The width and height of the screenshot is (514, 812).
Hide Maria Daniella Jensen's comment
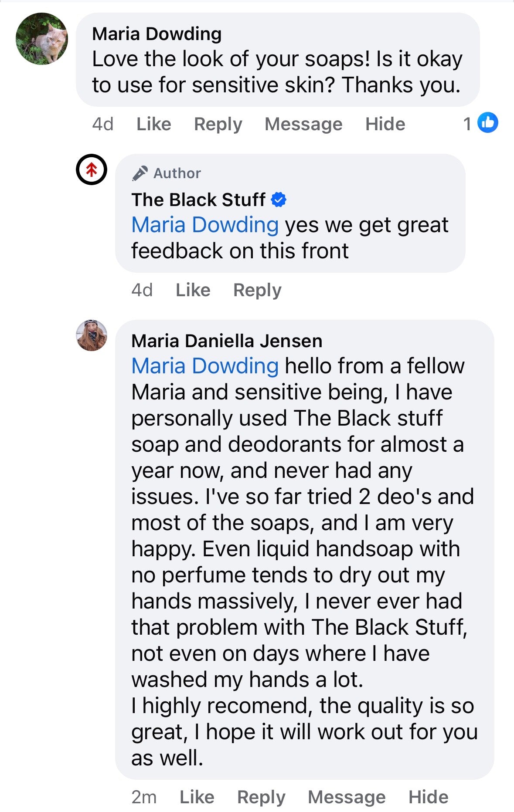coord(429,797)
